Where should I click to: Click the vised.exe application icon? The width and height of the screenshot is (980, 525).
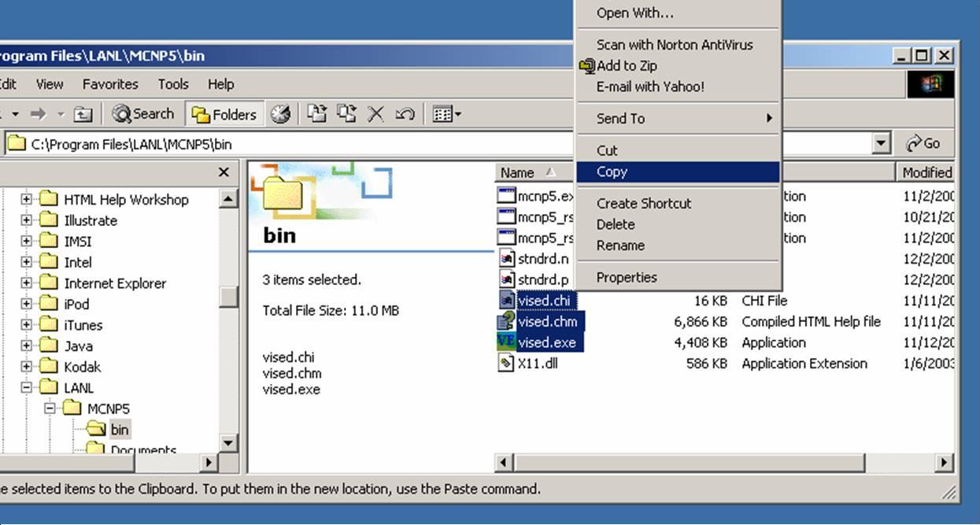506,342
